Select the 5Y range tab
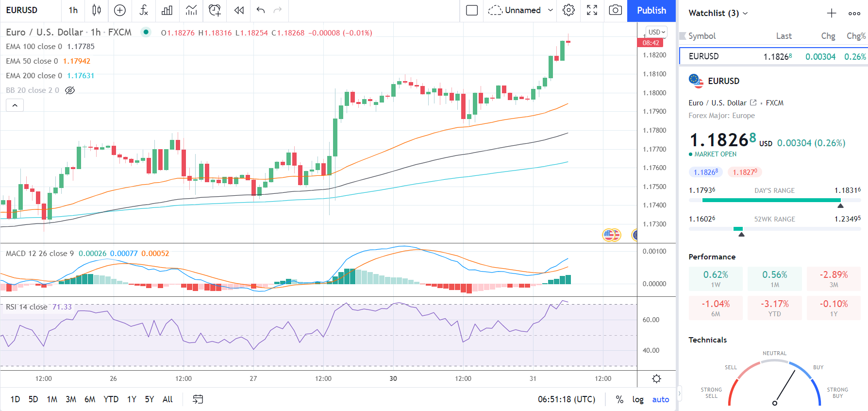 point(150,399)
